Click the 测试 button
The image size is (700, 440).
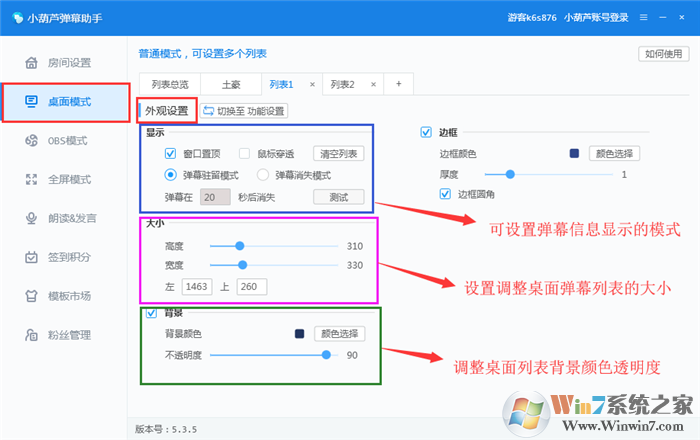338,197
